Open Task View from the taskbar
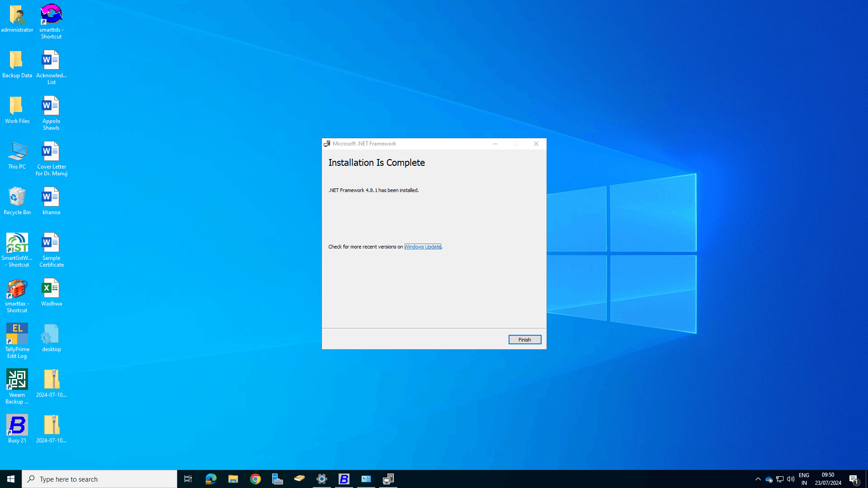868x488 pixels. click(188, 479)
